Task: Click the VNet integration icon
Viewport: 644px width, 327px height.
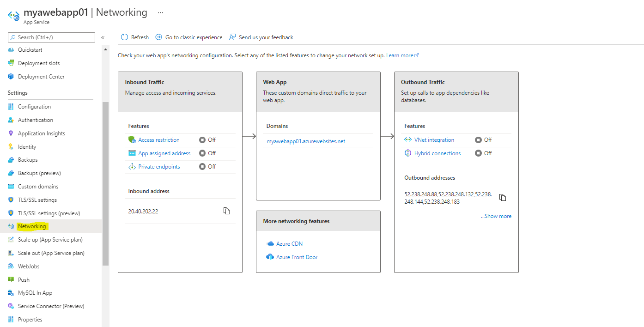Action: click(x=408, y=140)
